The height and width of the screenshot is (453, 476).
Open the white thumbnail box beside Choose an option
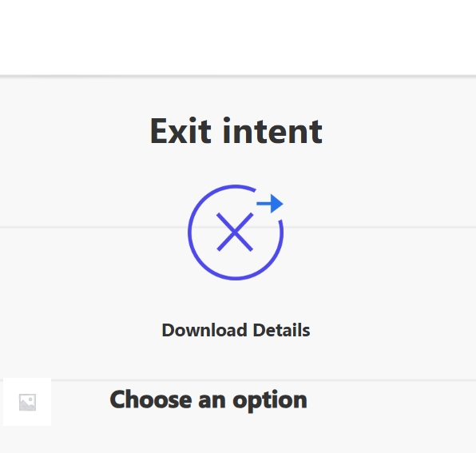tap(27, 402)
